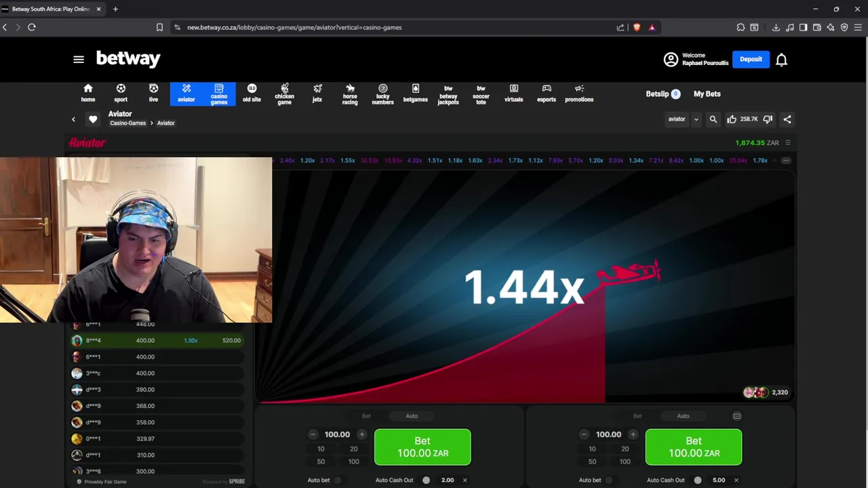
Task: Clear the 2.00 auto cash out value
Action: [x=465, y=480]
